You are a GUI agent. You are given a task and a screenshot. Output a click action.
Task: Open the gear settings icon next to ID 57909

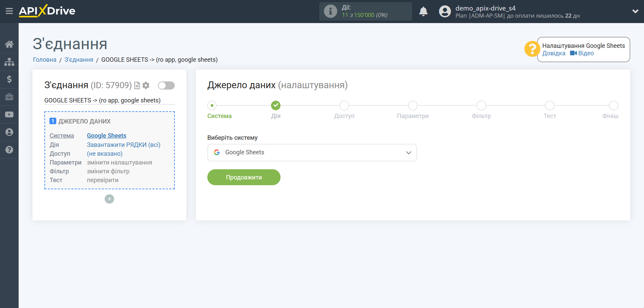(x=146, y=85)
